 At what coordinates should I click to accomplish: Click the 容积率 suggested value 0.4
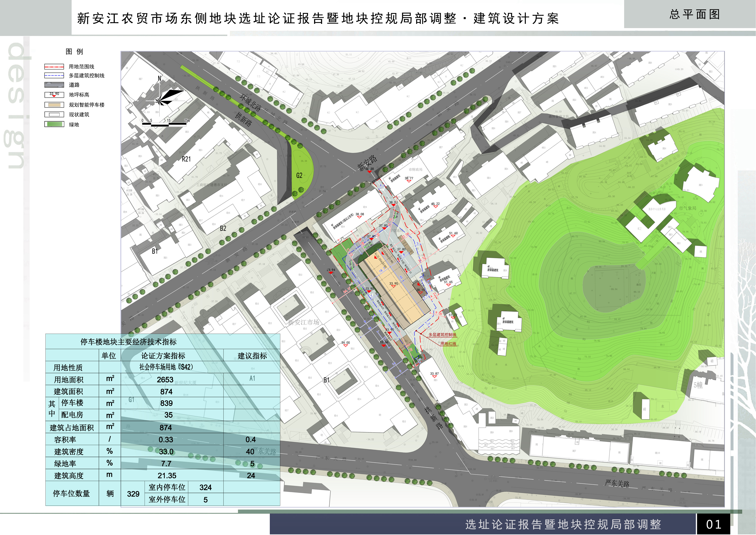point(251,440)
